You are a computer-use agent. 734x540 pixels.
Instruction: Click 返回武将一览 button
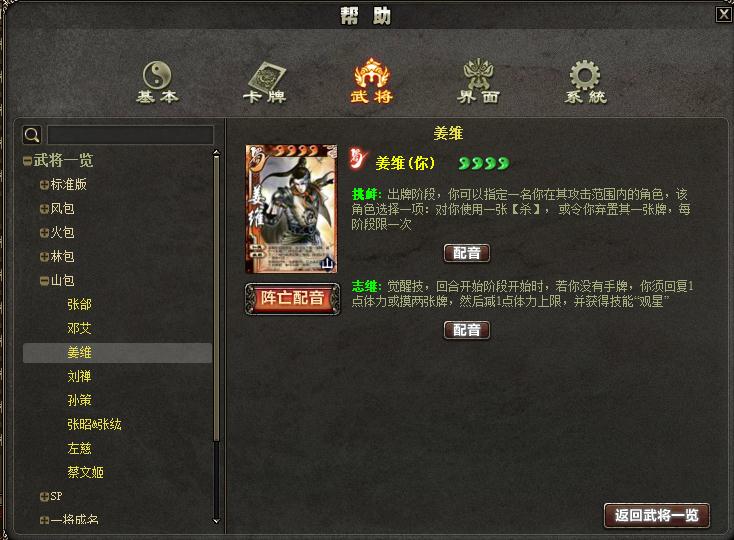tap(656, 515)
